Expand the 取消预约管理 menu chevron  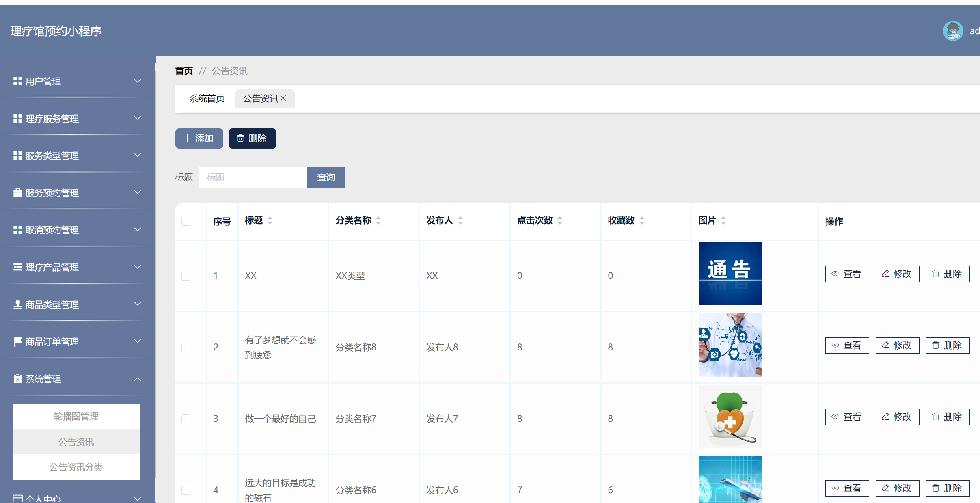click(138, 229)
